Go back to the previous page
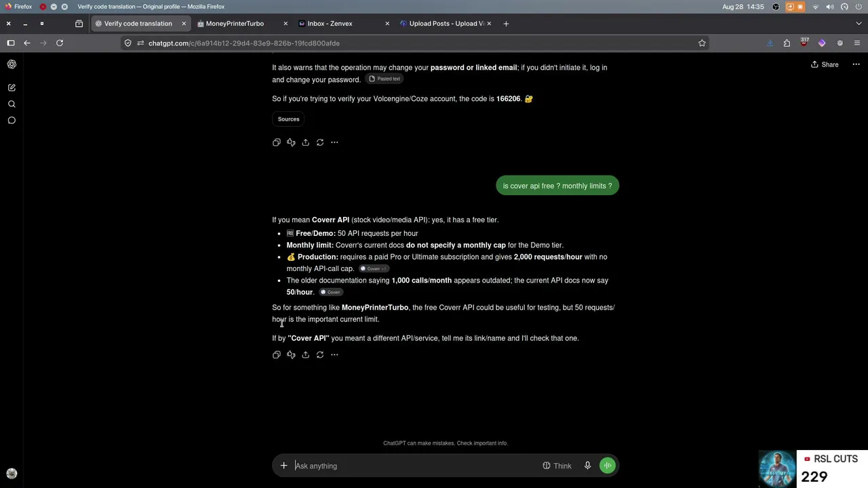The height and width of the screenshot is (488, 868). (x=27, y=43)
